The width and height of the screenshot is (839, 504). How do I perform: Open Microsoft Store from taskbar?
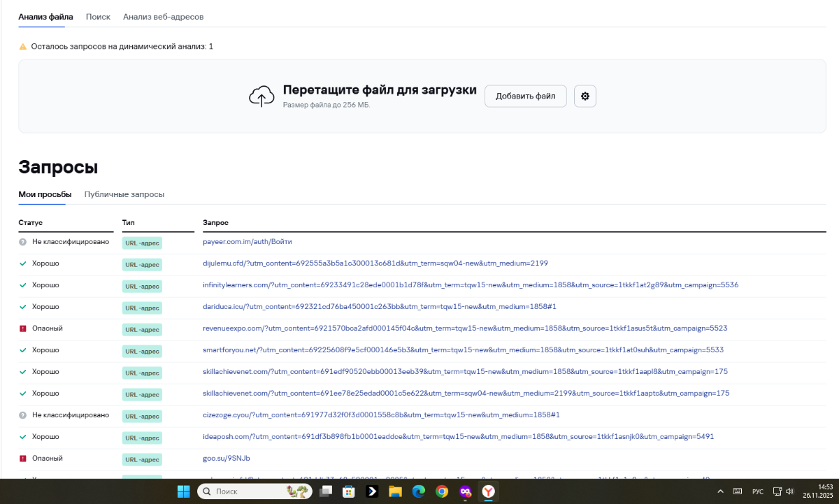[x=347, y=491]
